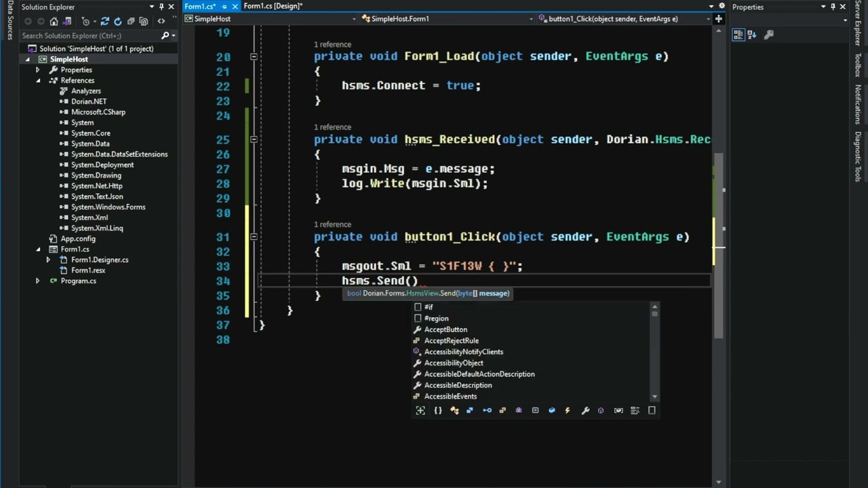
Task: Select Alphabetical sort in Properties
Action: coord(752,35)
